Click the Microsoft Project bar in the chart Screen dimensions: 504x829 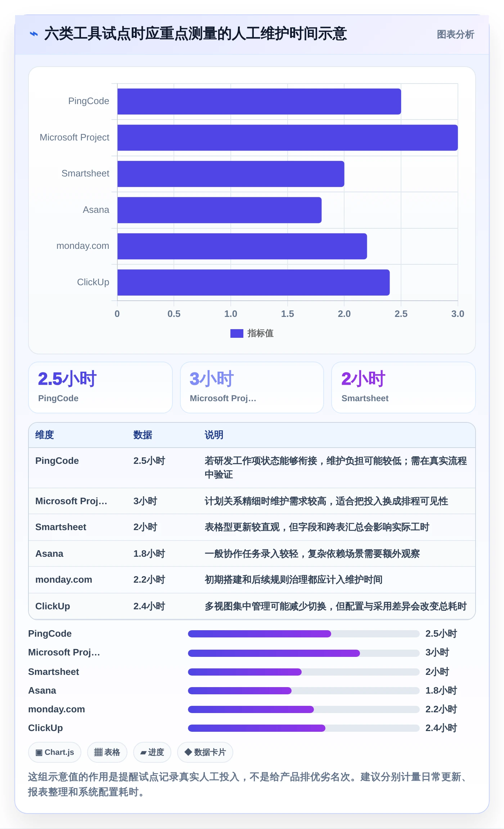point(288,138)
